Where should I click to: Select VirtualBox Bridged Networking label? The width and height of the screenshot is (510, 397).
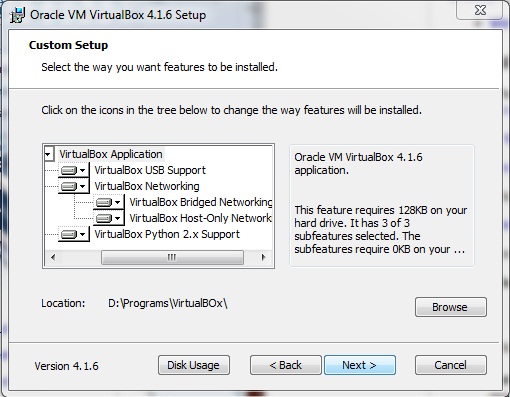[x=201, y=202]
